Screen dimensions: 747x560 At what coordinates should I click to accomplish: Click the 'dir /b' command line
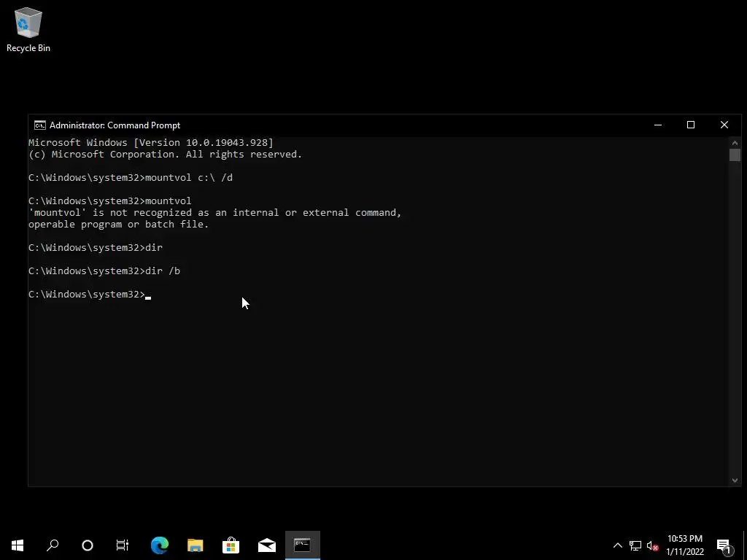coord(104,271)
